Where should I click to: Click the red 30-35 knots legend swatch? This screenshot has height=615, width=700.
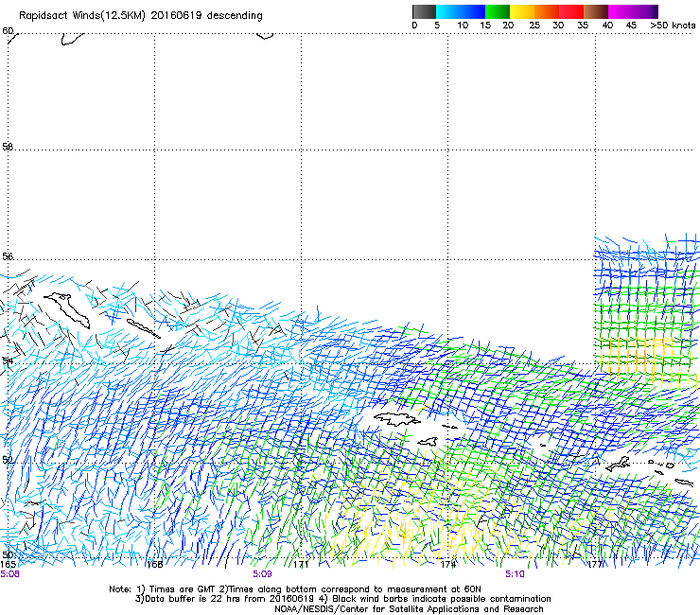[x=571, y=11]
